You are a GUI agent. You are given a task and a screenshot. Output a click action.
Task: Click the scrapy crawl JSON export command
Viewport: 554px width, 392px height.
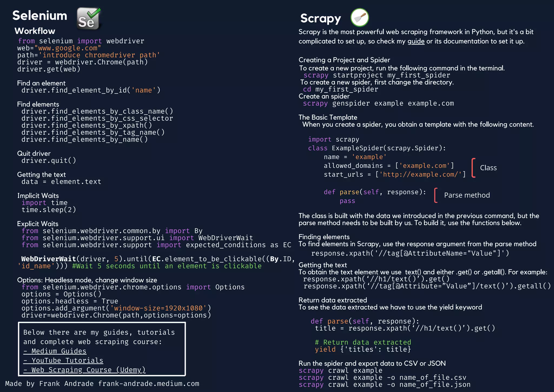[384, 385]
